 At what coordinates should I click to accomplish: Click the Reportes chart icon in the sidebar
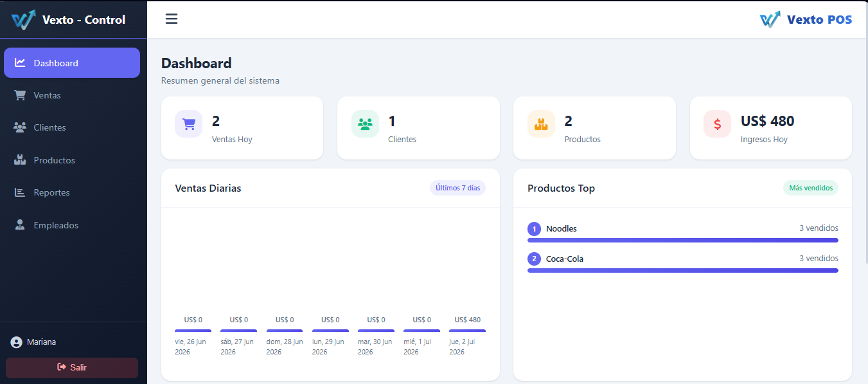(20, 192)
